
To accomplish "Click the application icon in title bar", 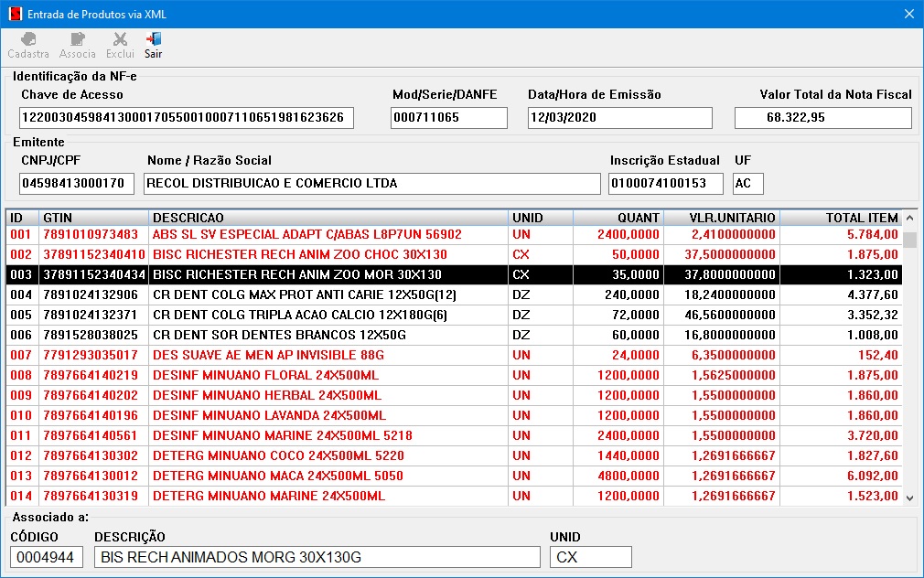I will tap(13, 15).
